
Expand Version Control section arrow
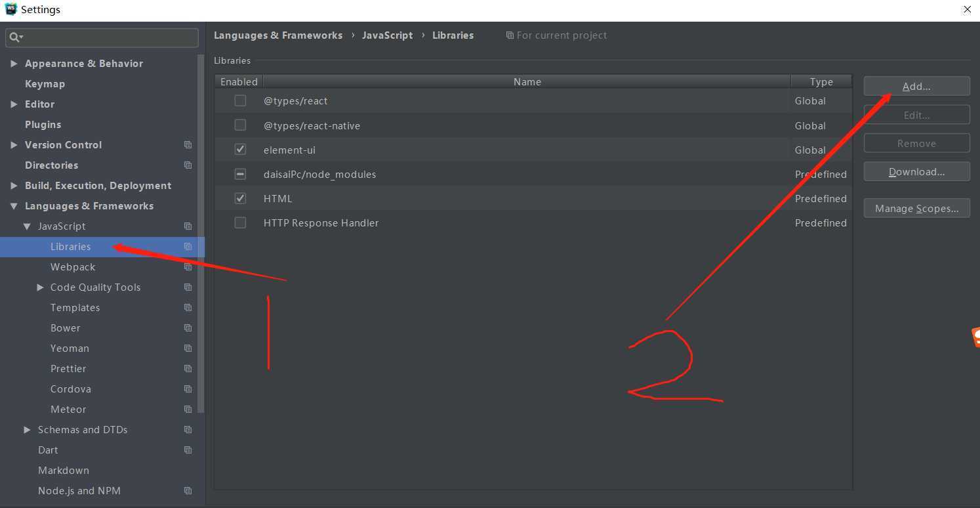14,145
